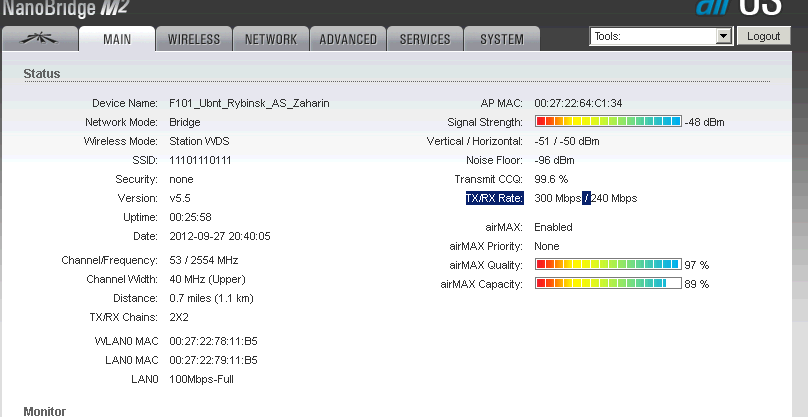Click the AP MAC address value
808x417 pixels.
pyautogui.click(x=578, y=103)
